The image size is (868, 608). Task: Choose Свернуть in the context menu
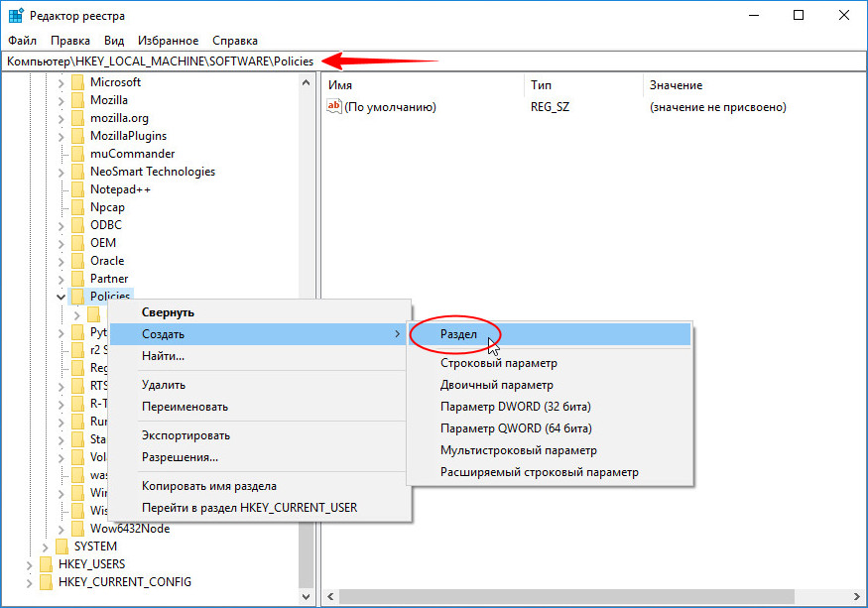[x=260, y=312]
